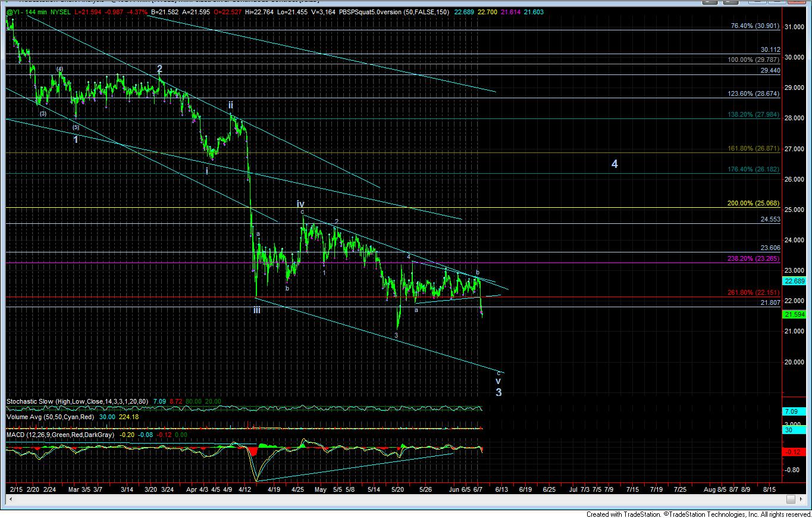Click the NYSEL exchange label in the header
This screenshot has width=812, height=518.
pos(61,11)
